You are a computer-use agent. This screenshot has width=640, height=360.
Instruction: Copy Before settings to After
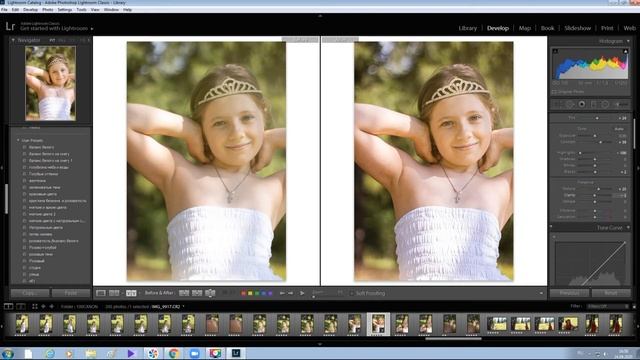(x=184, y=293)
